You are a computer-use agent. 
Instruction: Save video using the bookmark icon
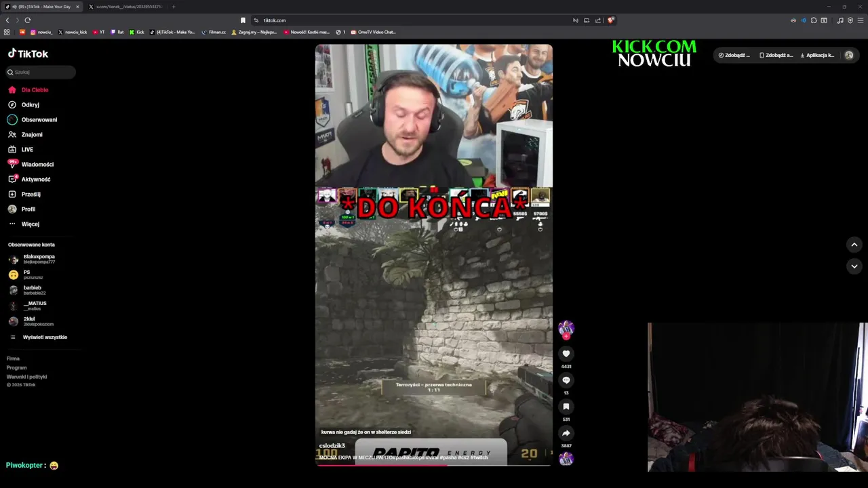tap(566, 407)
